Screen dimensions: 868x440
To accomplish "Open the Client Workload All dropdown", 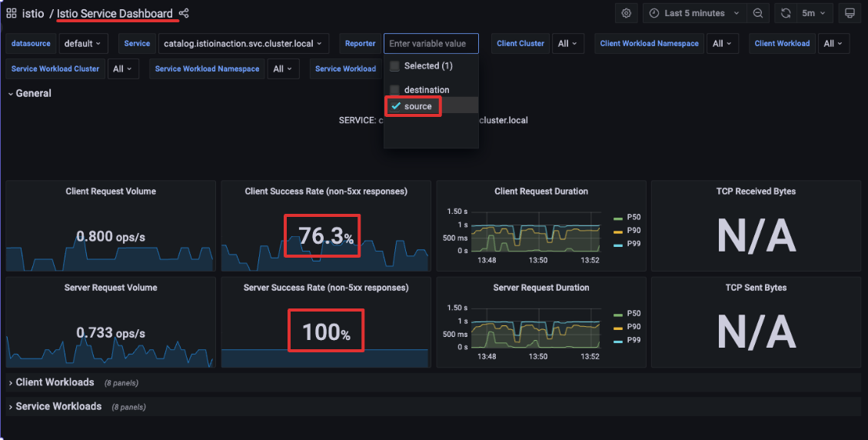I will click(833, 43).
